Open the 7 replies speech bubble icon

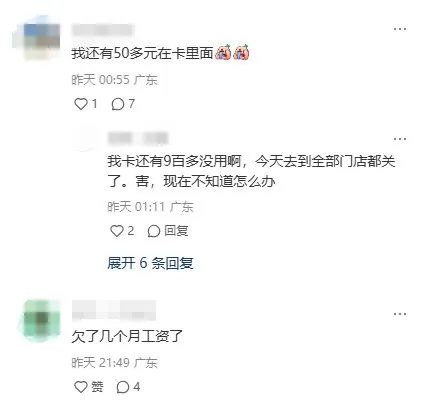coord(118,104)
